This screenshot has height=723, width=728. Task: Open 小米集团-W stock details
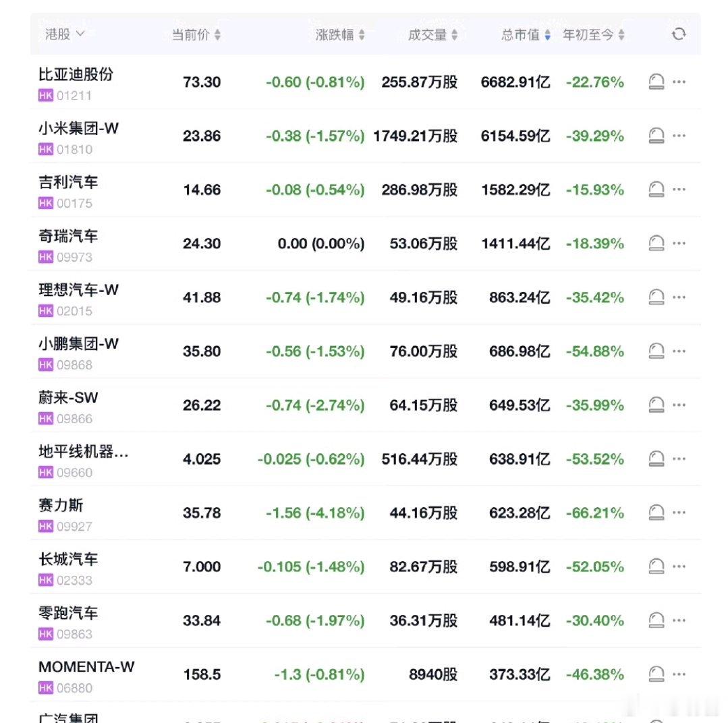(x=78, y=128)
